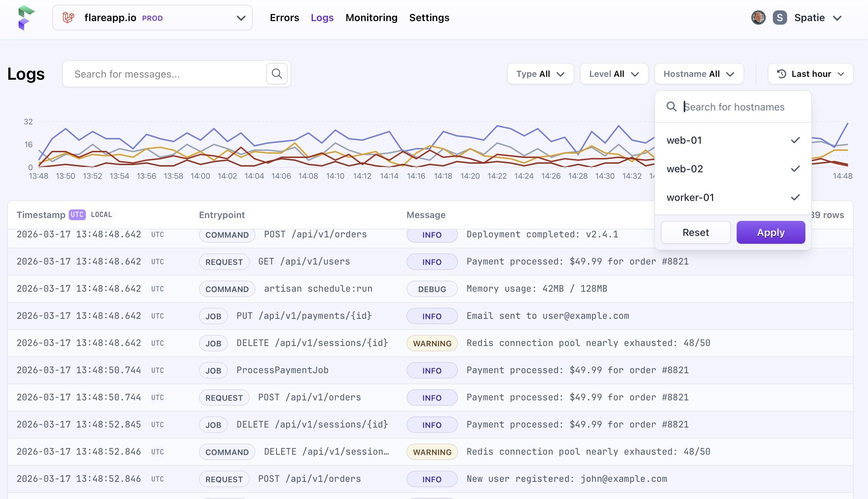Click the Reset button
The height and width of the screenshot is (499, 868).
pos(695,232)
